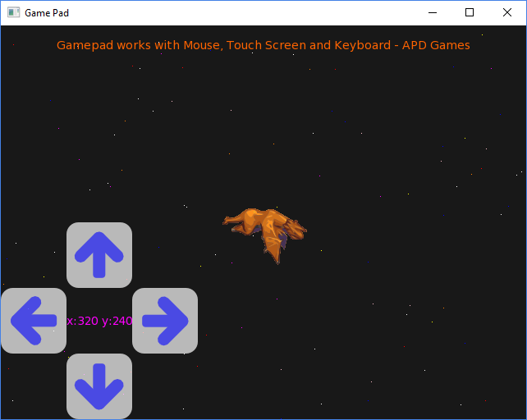Minimize the Game Pad window
Screen dimensions: 527x420
click(432, 12)
